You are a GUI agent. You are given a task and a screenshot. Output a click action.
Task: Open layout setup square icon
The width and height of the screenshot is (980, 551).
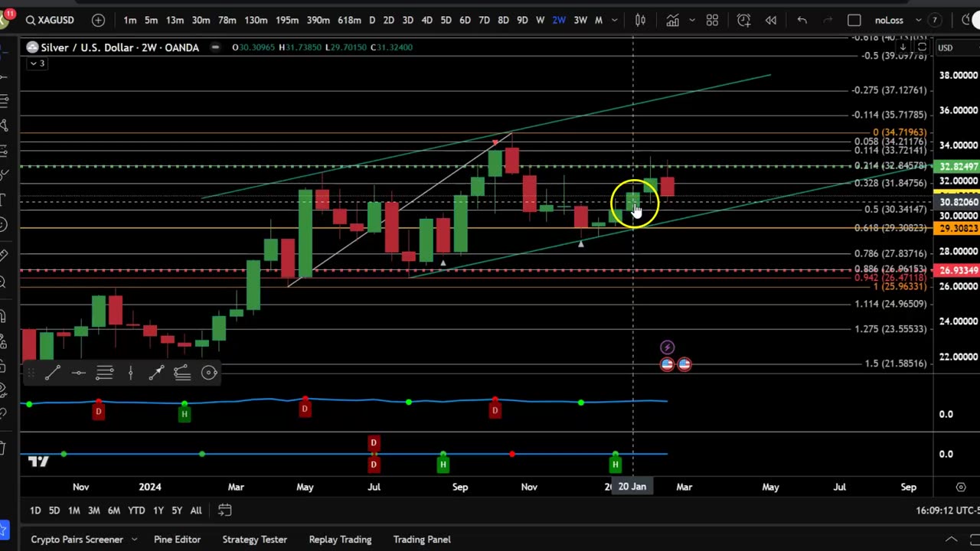[854, 20]
